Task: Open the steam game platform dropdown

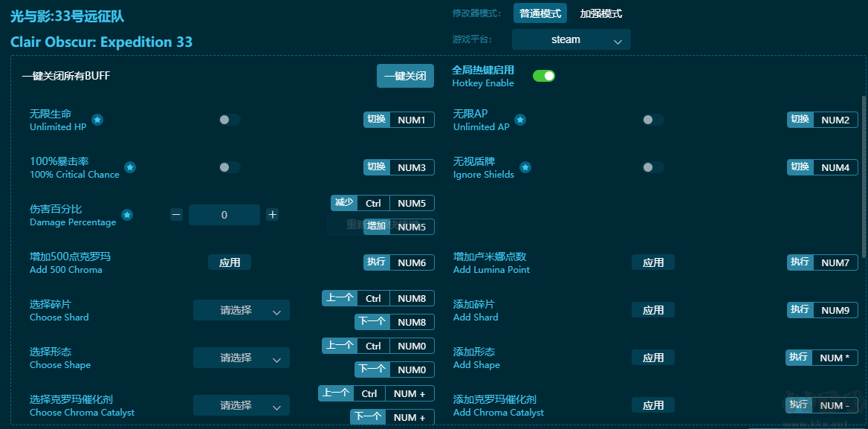Action: (x=571, y=40)
